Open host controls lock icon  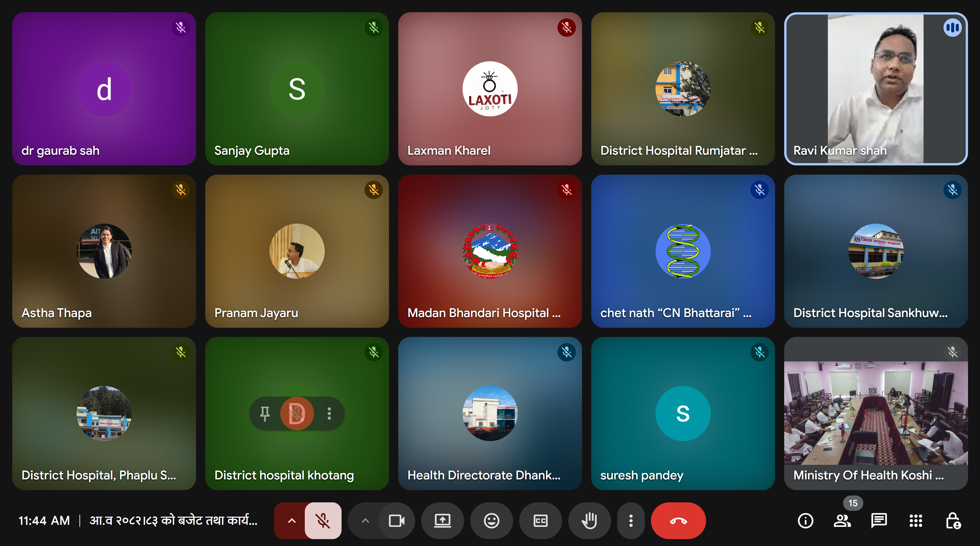[x=953, y=520]
